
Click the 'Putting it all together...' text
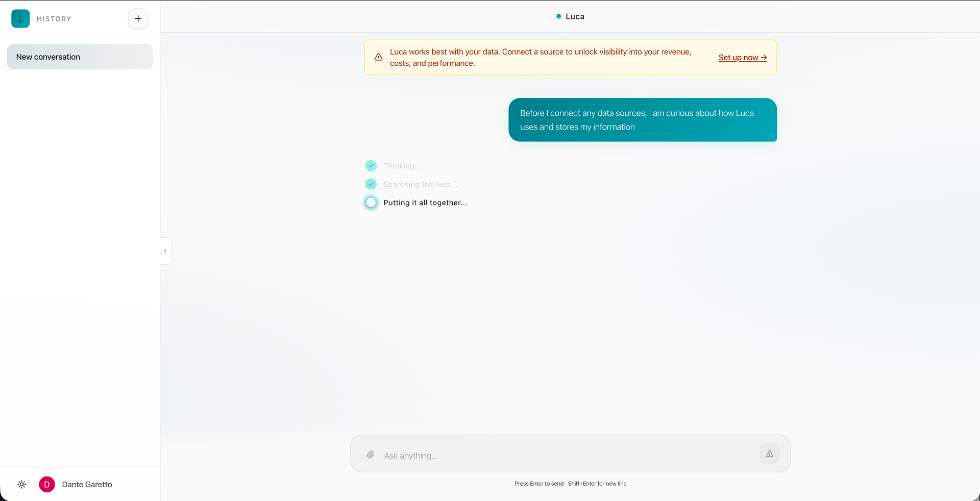click(x=425, y=203)
